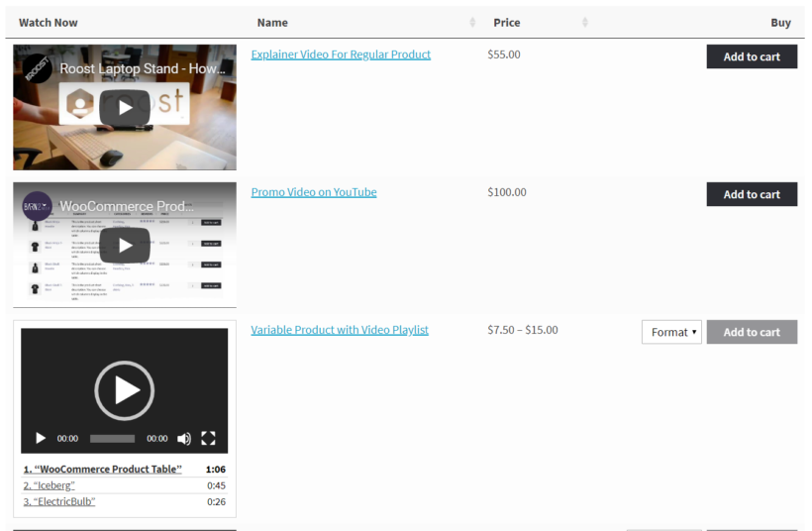Select playlist track 3 "ElectricBulb"
This screenshot has height=531, width=812.
59,501
